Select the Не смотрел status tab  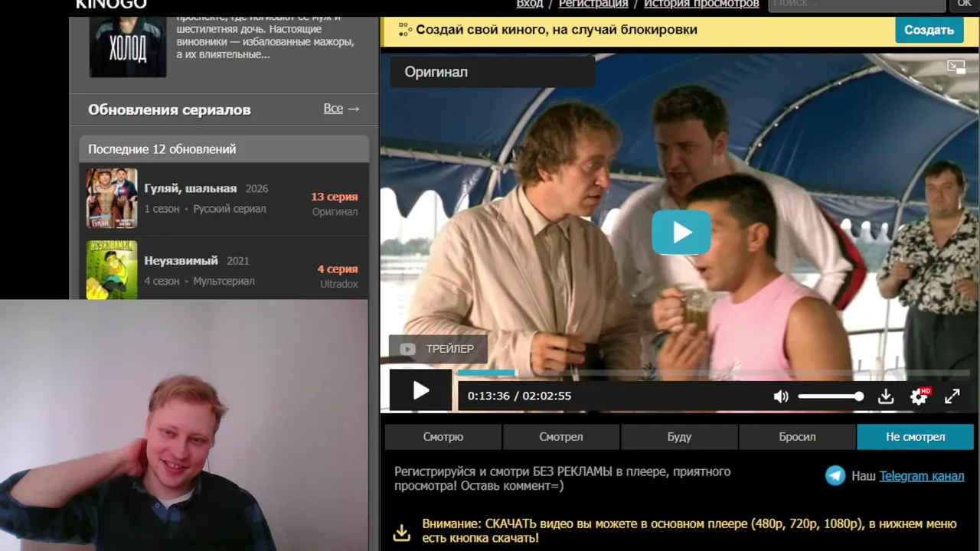click(x=916, y=437)
